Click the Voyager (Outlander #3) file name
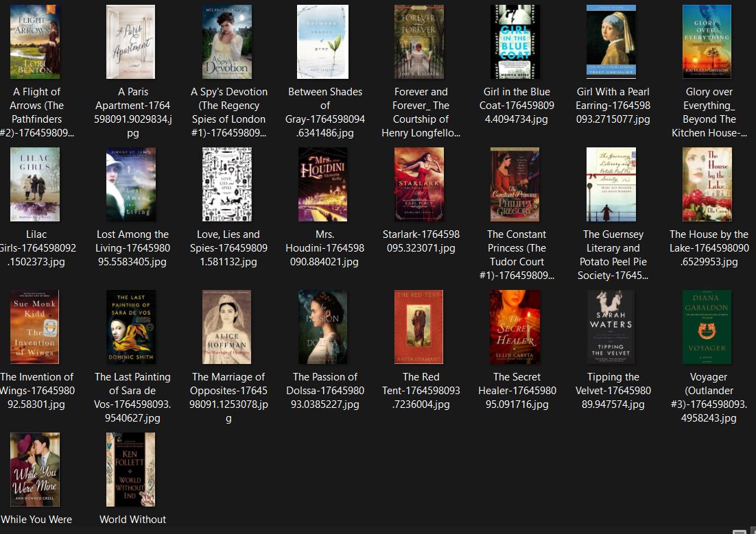The width and height of the screenshot is (756, 534). pos(709,398)
